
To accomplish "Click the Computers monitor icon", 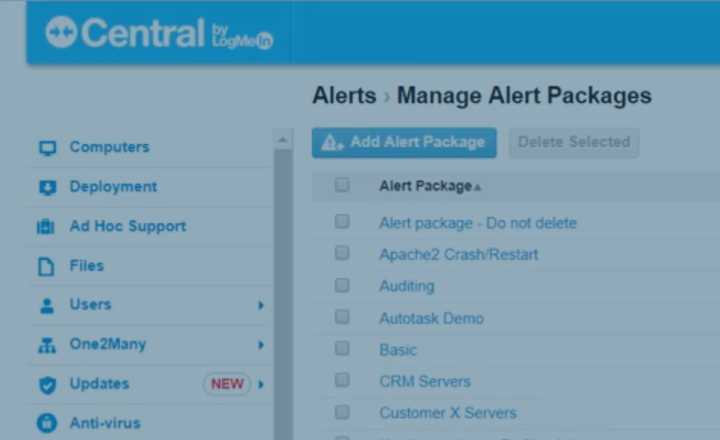I will coord(47,148).
